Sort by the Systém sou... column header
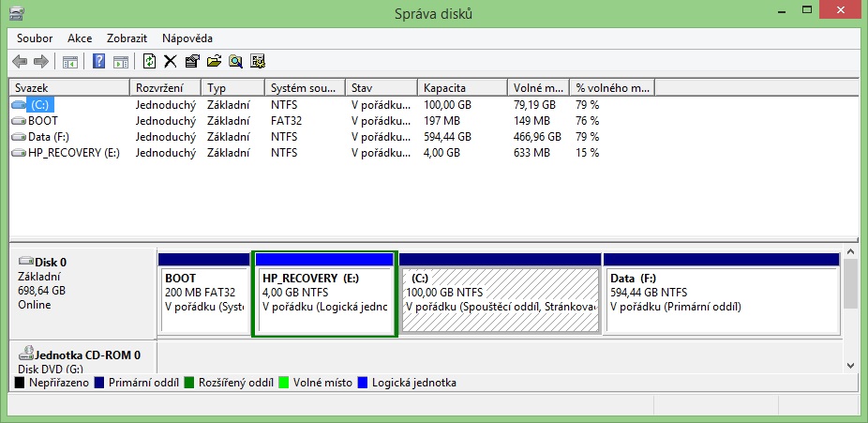Viewport: 868px width, 423px height. (x=305, y=88)
